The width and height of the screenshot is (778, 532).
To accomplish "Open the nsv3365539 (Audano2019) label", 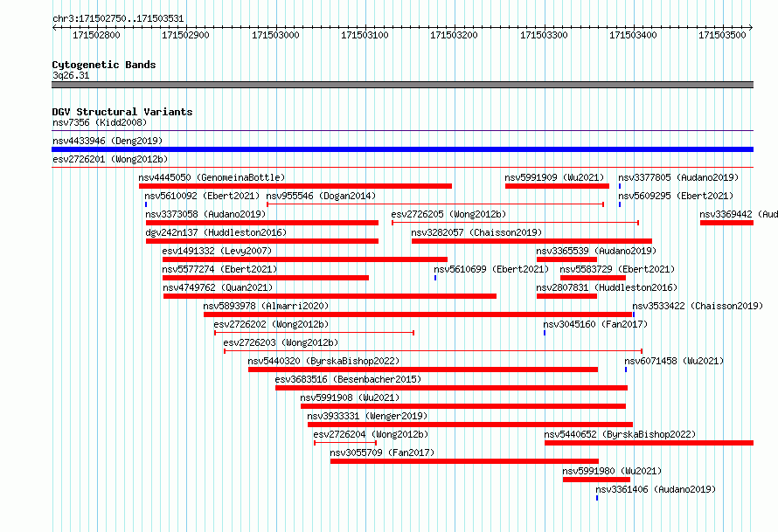I will (x=596, y=251).
